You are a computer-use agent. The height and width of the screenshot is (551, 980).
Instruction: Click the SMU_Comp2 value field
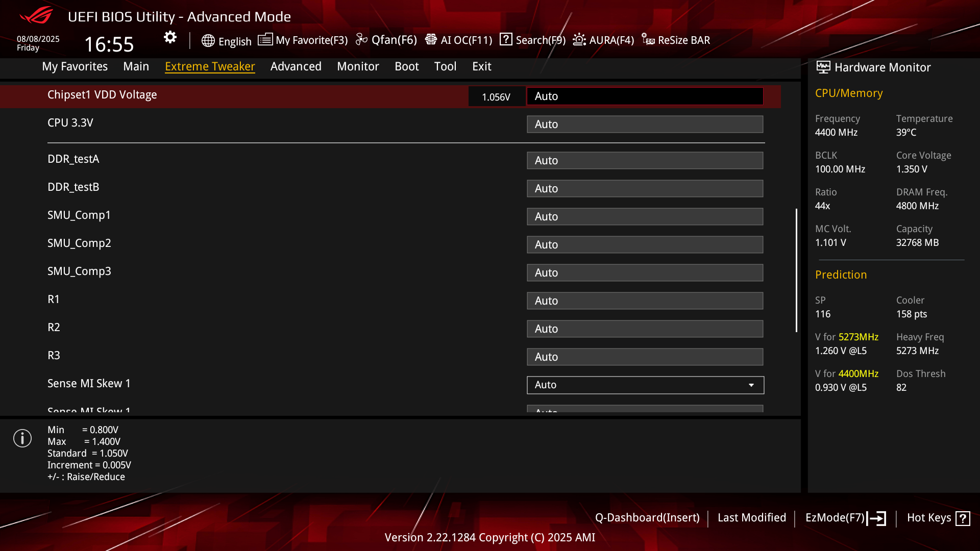[645, 244]
